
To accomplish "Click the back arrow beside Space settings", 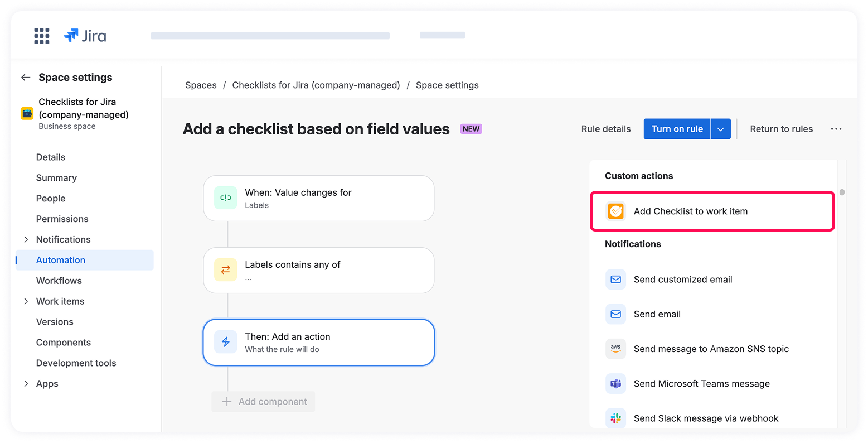I will point(26,78).
